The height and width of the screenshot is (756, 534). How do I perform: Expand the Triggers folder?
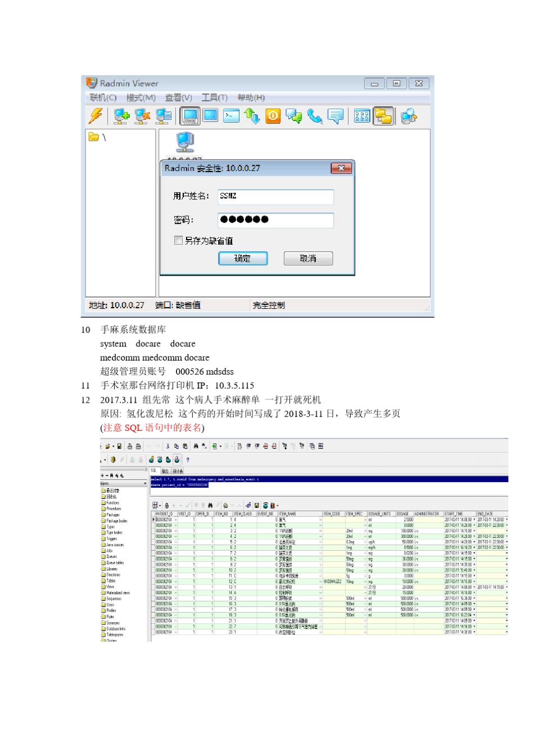pos(109,538)
